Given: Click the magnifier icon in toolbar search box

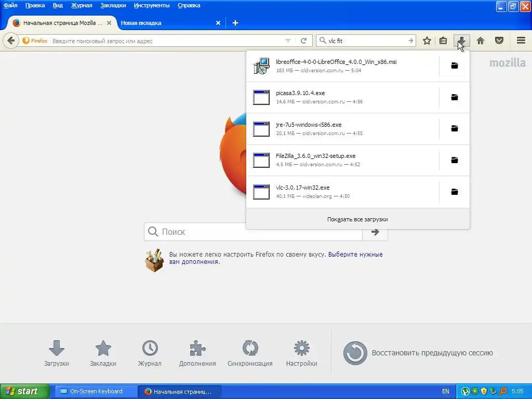Looking at the screenshot, I should pos(323,41).
